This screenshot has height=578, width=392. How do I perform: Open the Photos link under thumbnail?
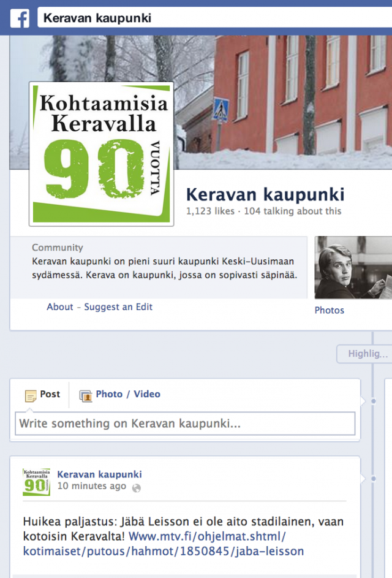[x=329, y=310]
